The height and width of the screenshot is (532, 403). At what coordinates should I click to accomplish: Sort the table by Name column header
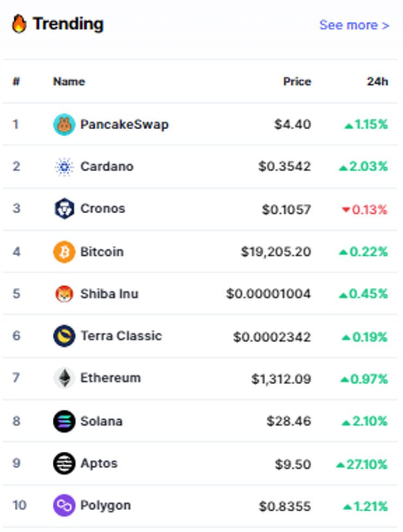(69, 81)
